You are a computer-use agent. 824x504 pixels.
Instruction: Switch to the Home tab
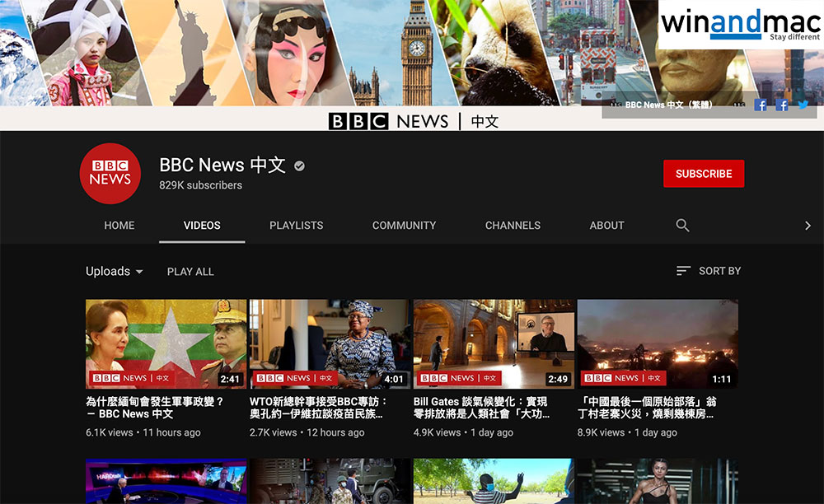tap(119, 225)
